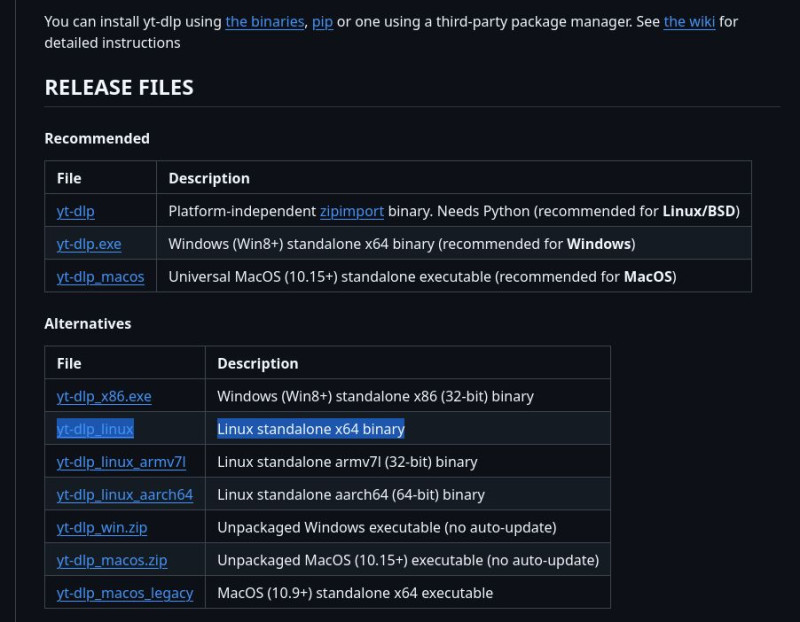800x622 pixels.
Task: Click "Linux standalone x64 binary" selected text
Action: tap(311, 429)
